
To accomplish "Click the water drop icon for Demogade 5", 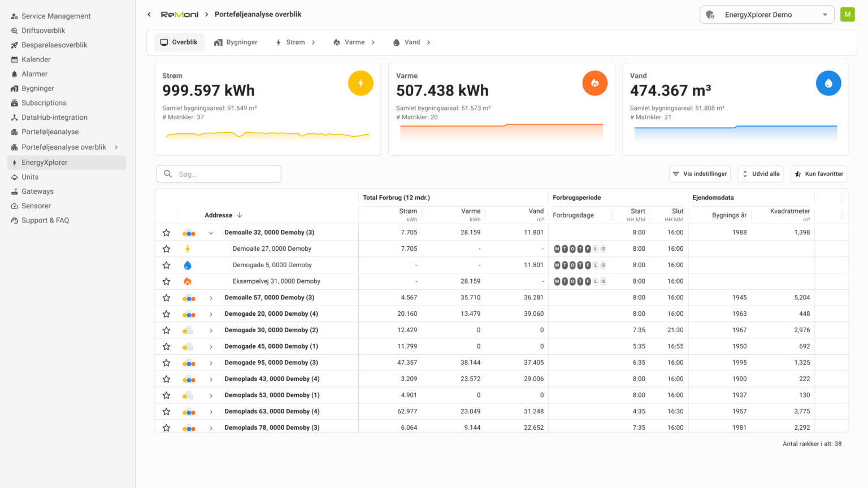I will click(x=188, y=265).
